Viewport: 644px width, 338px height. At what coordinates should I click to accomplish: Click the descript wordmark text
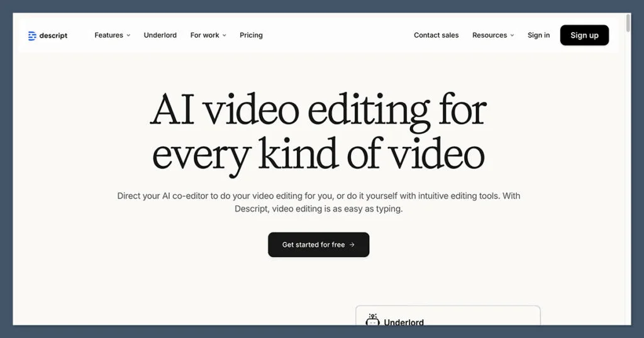pos(53,36)
